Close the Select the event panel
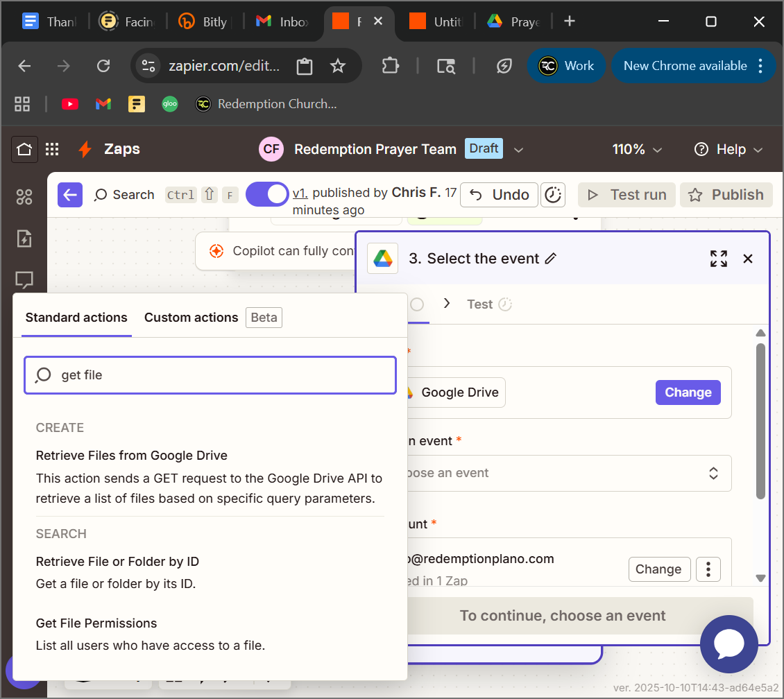The image size is (784, 699). tap(748, 259)
